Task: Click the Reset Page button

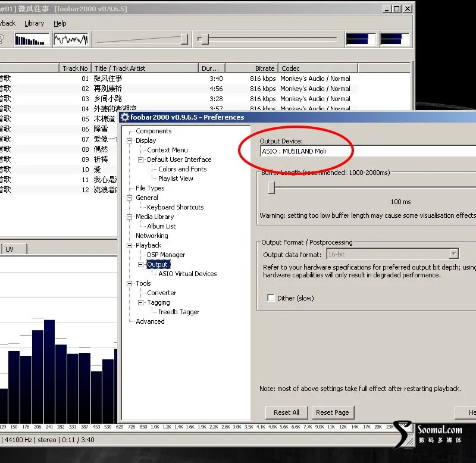Action: pos(332,412)
